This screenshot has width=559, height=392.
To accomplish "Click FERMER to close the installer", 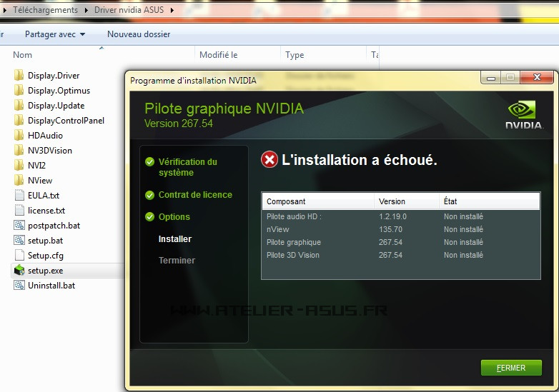I will point(511,368).
